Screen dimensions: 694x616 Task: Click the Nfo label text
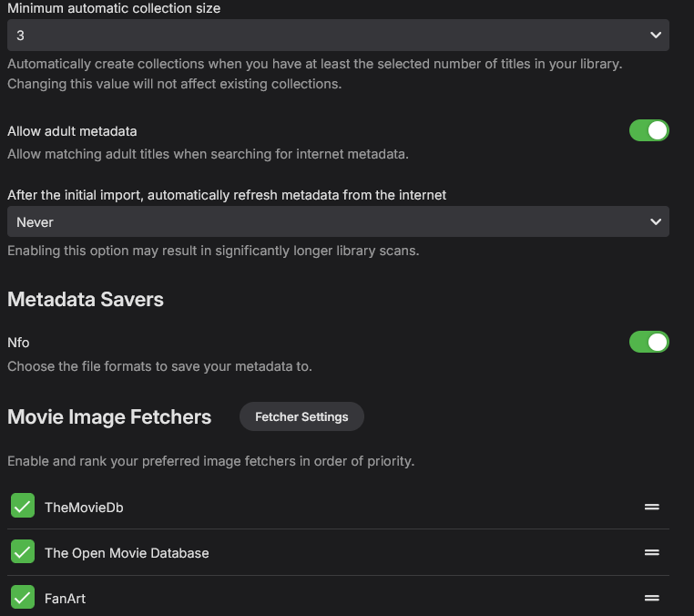click(18, 343)
